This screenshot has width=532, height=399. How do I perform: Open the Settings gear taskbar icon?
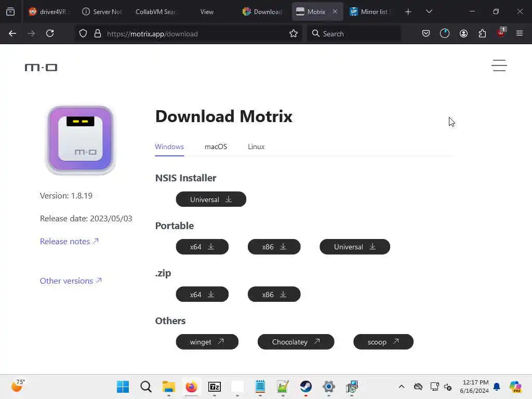[x=329, y=387]
